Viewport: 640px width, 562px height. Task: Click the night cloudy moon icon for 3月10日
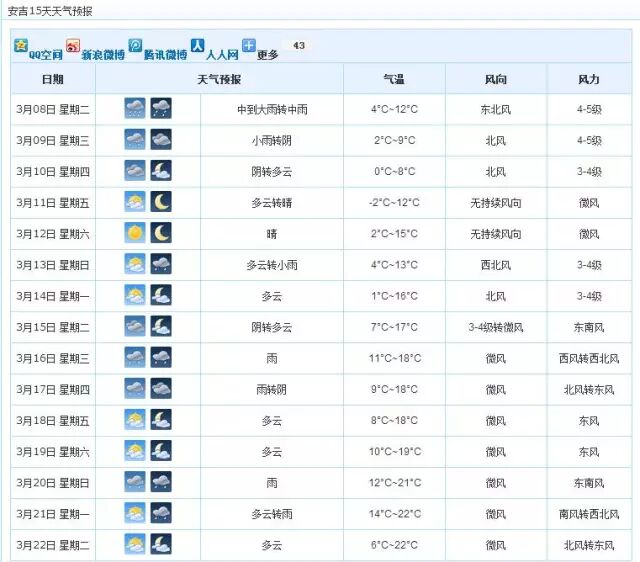tap(161, 171)
